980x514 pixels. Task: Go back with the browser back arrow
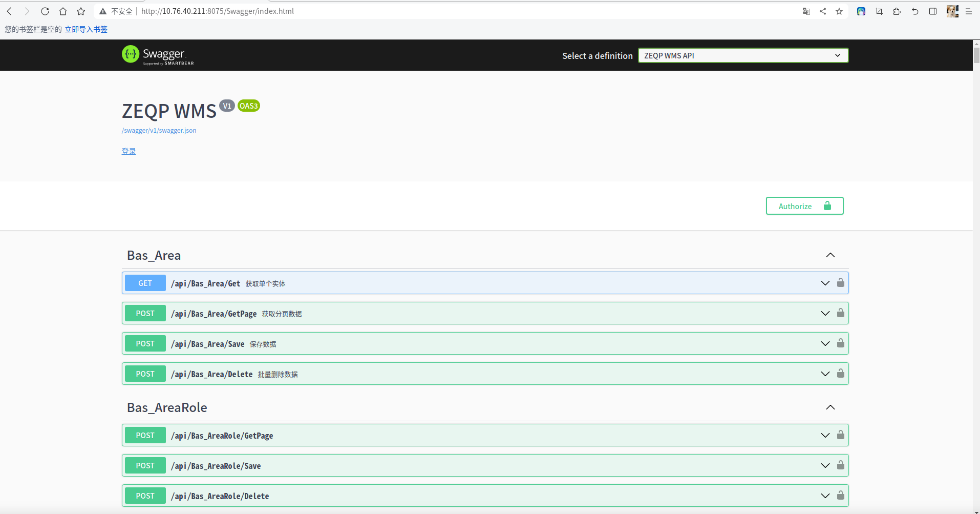[9, 11]
